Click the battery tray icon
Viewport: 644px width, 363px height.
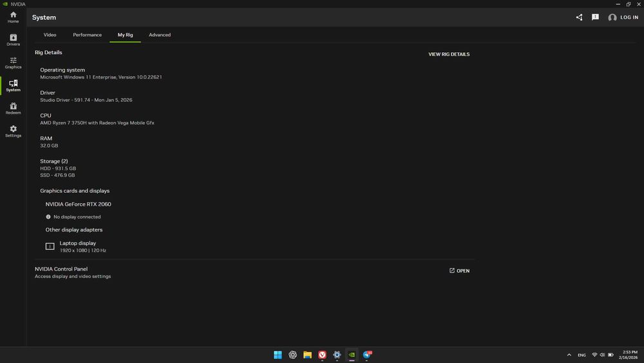coord(611,355)
